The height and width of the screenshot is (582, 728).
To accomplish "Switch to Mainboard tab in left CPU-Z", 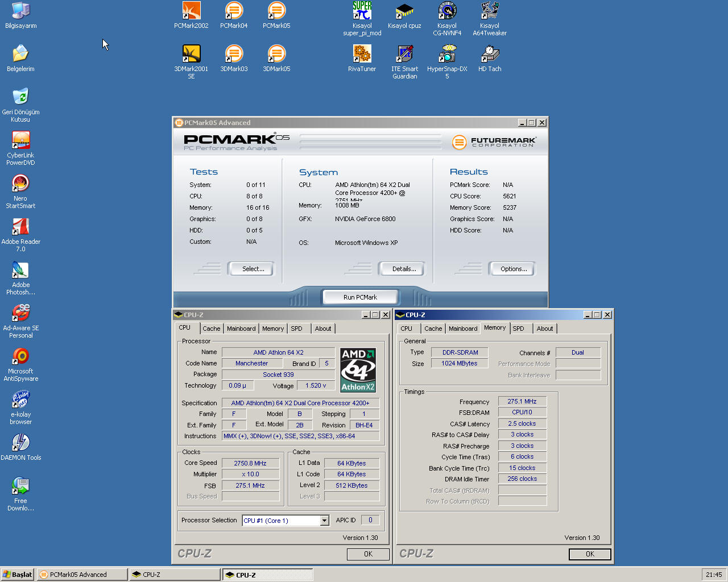I will 241,329.
